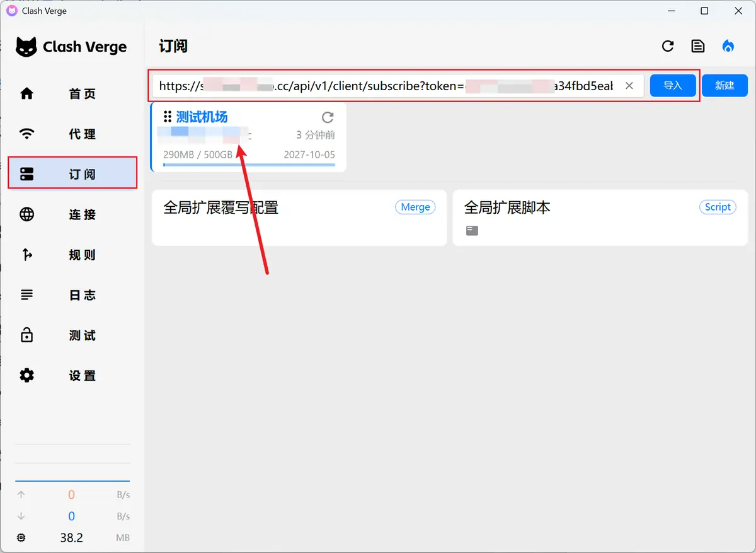Click the Merge tag
This screenshot has width=756, height=553.
415,207
